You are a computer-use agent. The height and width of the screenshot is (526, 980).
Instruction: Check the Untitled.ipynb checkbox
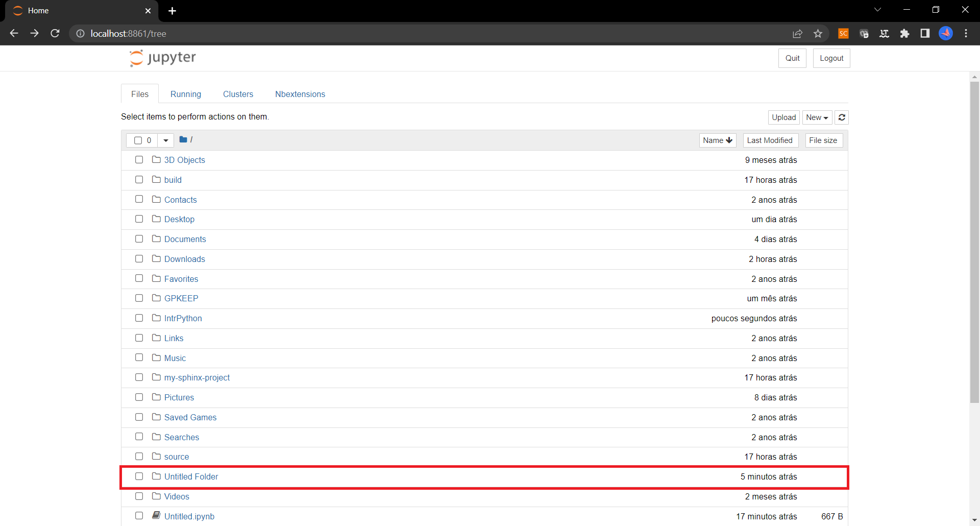pos(139,516)
